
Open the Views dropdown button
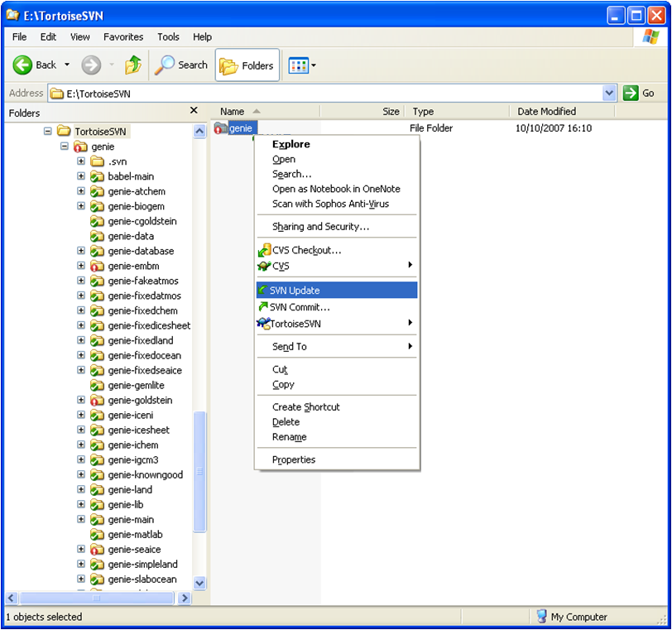click(302, 65)
